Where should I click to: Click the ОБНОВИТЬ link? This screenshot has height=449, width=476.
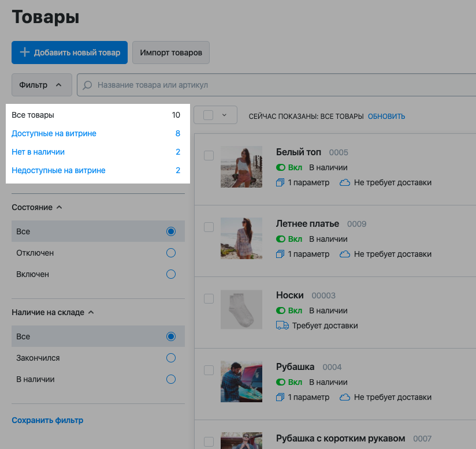(x=386, y=117)
